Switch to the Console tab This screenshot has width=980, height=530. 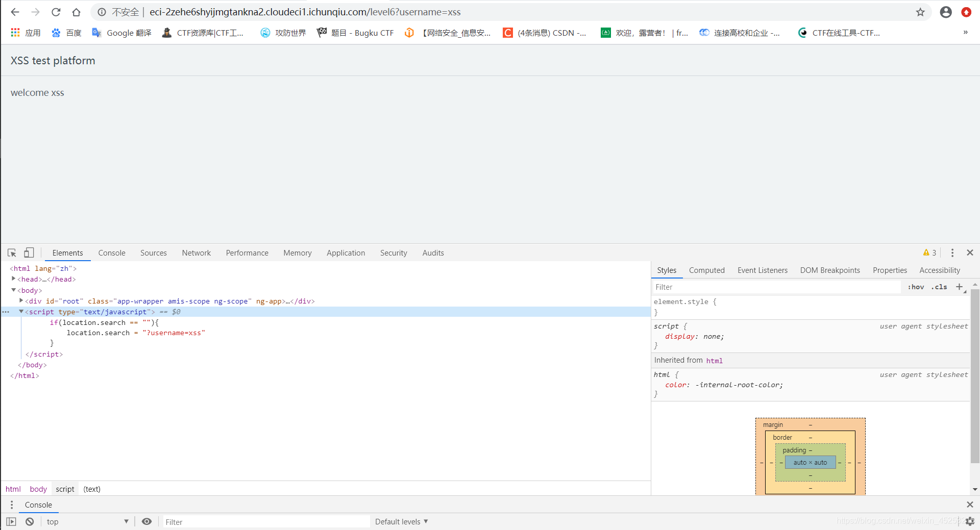[x=112, y=253]
